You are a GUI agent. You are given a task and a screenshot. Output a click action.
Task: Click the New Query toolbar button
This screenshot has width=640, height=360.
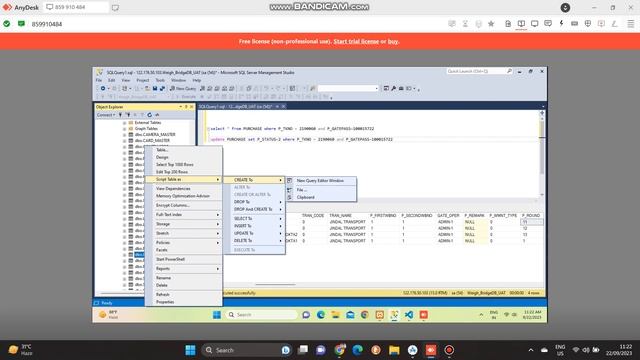(183, 89)
